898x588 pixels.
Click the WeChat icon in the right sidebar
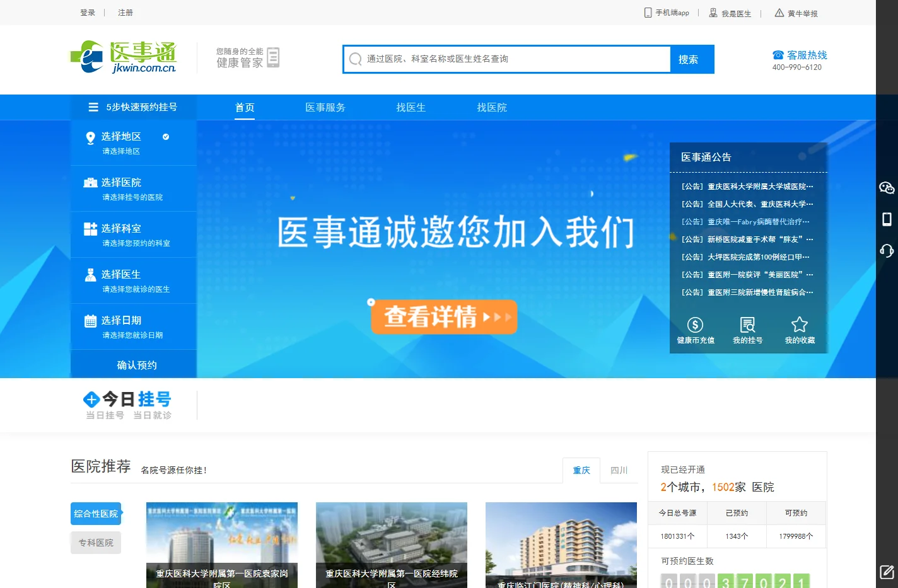point(887,188)
